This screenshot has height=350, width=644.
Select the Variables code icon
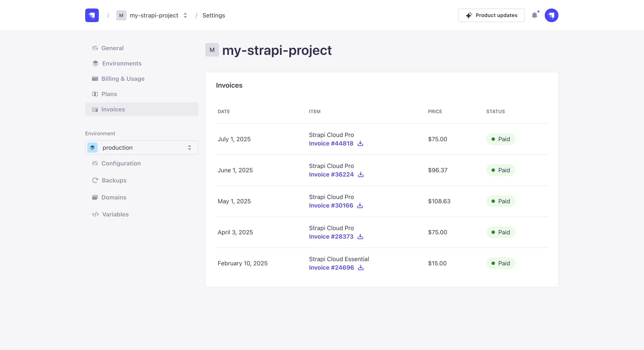[95, 214]
